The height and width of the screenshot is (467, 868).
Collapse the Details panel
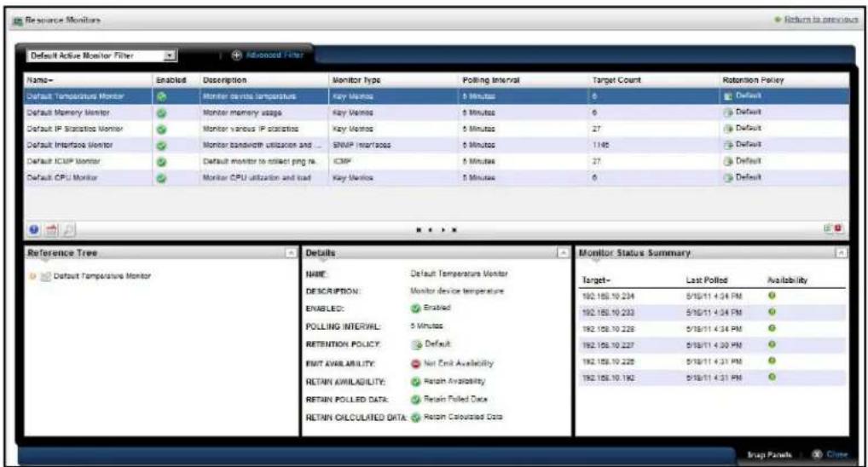coord(563,253)
